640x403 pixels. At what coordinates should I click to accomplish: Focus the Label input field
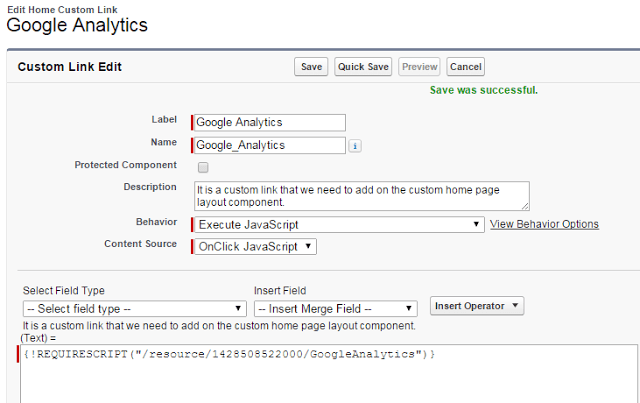click(270, 122)
